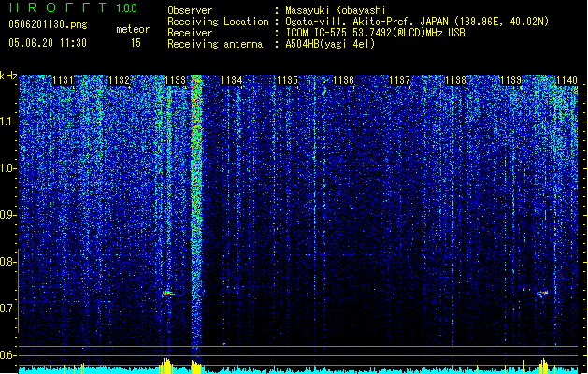588x374 pixels.
Task: Click the Receiving antenna label
Action: [215, 44]
